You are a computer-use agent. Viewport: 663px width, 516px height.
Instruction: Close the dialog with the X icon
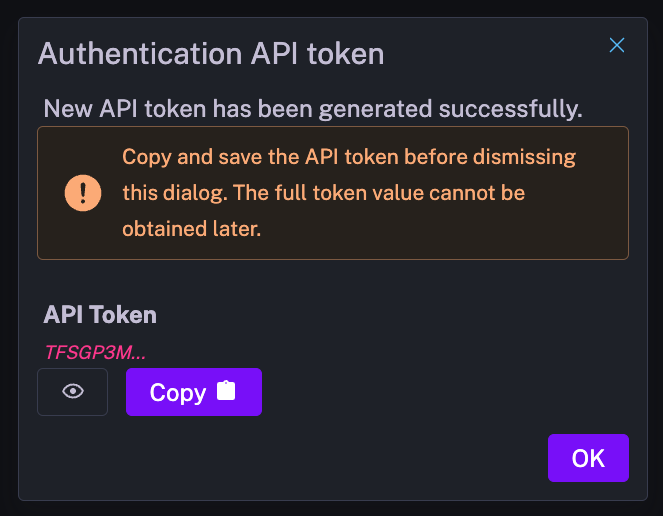click(617, 45)
